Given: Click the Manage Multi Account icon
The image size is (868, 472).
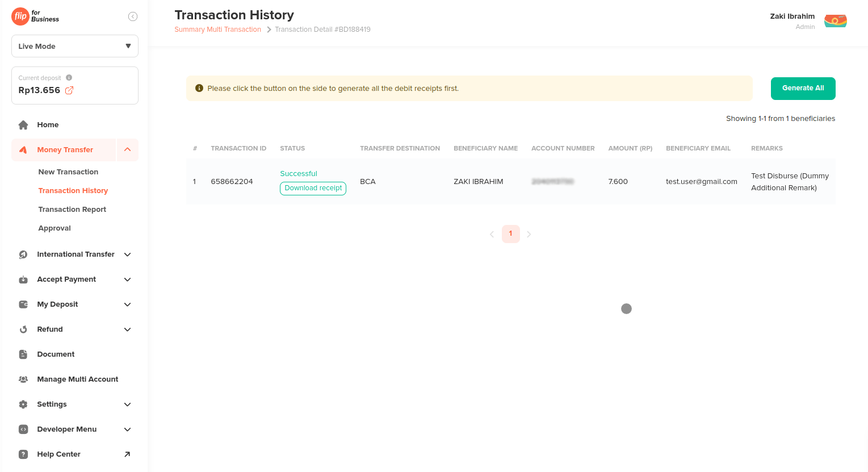Looking at the screenshot, I should [23, 379].
